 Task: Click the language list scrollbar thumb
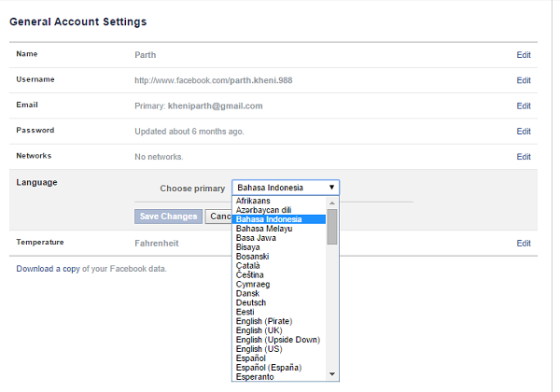(x=332, y=227)
